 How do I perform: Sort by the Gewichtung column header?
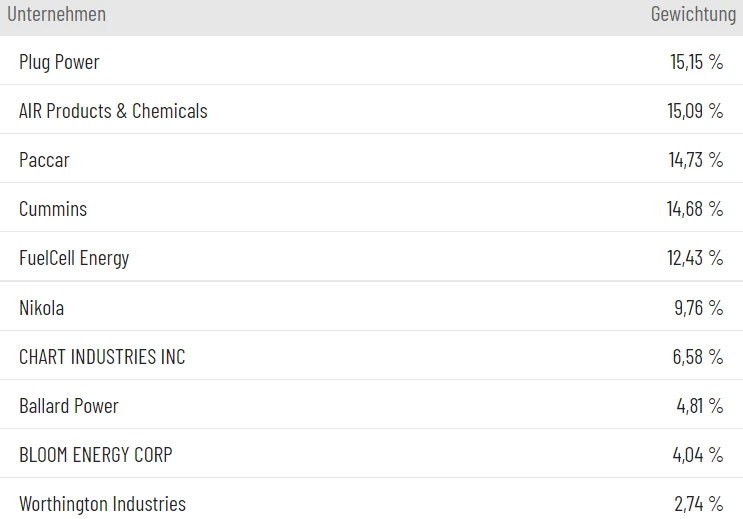(693, 14)
